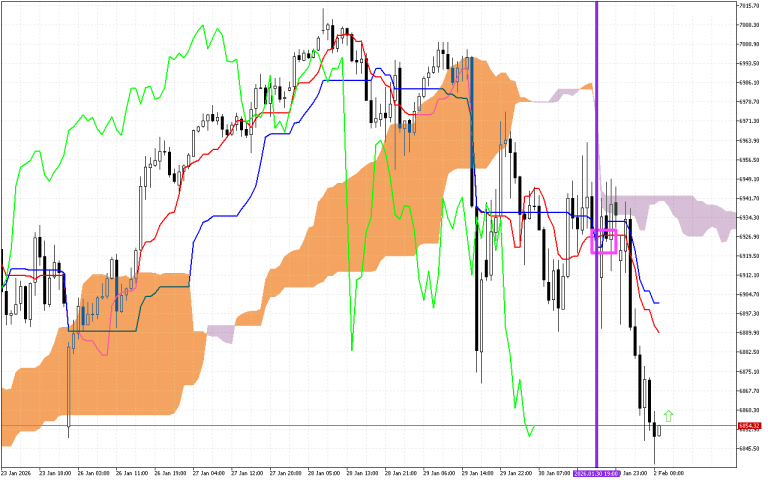Screen dimensions: 768x480
Task: Click the 26 Jan 11:00 time axis label
Action: (x=132, y=474)
